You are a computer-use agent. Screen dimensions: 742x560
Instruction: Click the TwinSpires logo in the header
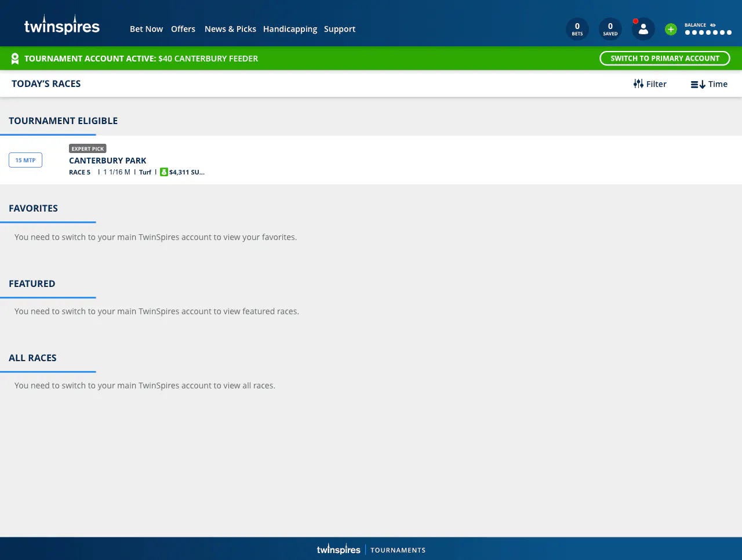click(x=62, y=25)
